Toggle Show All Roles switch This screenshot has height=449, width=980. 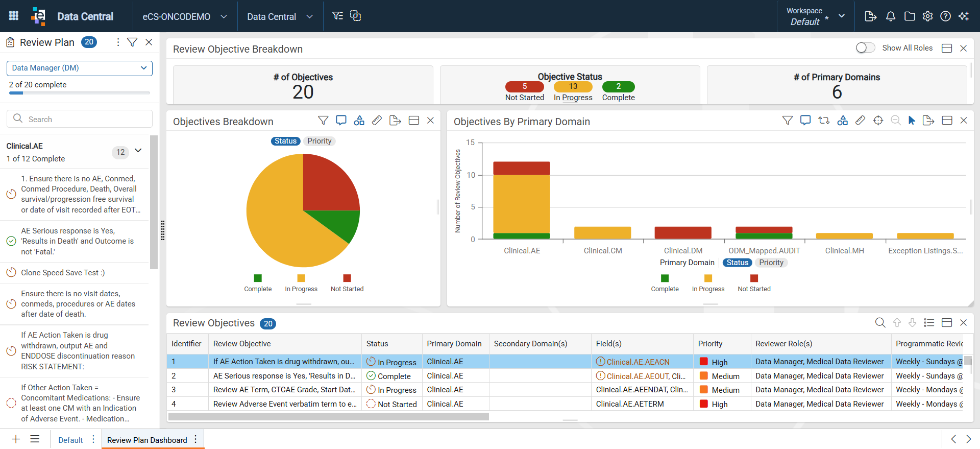pos(865,48)
